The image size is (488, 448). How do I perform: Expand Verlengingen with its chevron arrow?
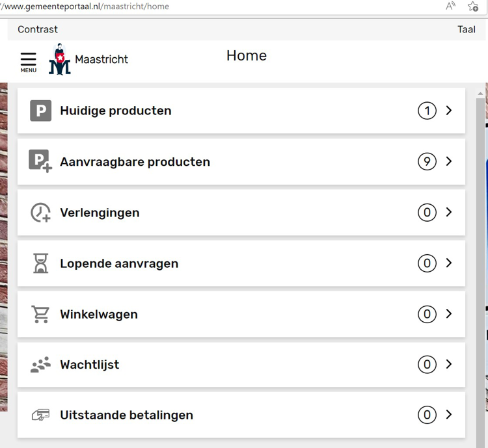coord(449,212)
